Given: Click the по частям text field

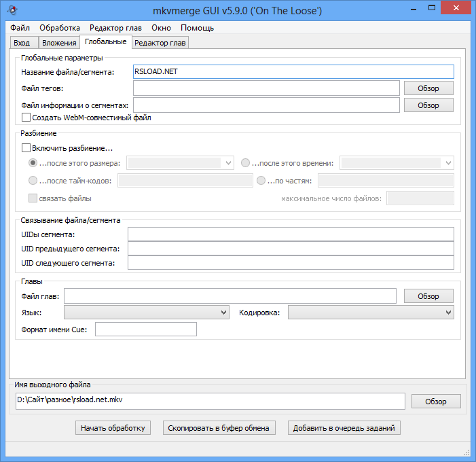Looking at the screenshot, I should [386, 181].
